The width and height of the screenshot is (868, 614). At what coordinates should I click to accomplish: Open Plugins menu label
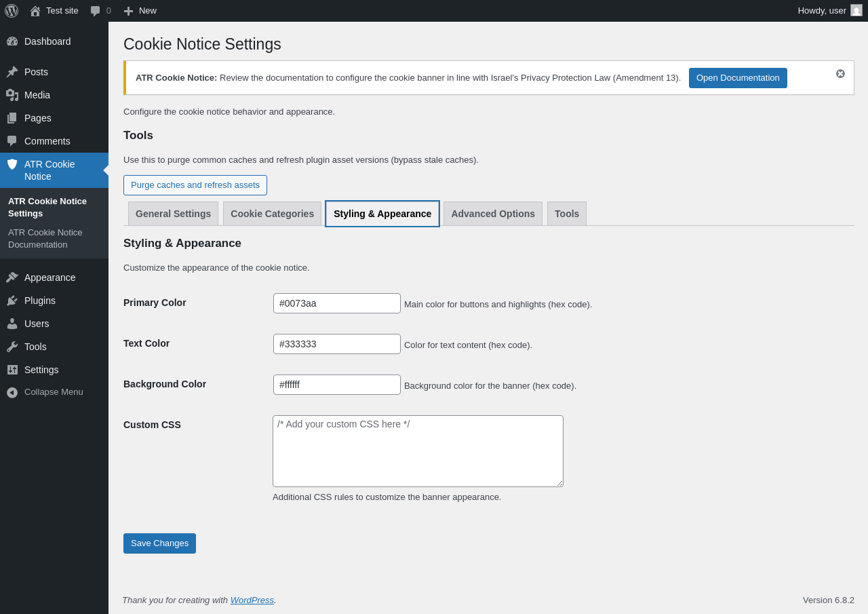[40, 301]
